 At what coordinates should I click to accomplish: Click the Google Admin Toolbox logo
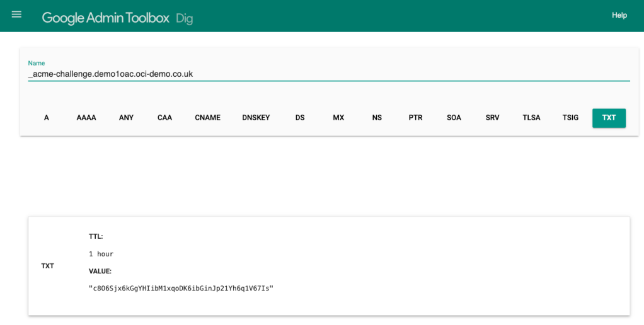pyautogui.click(x=105, y=18)
